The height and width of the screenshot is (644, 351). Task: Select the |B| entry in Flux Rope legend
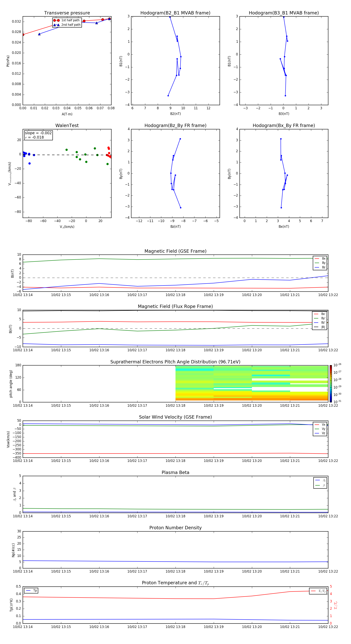click(x=320, y=327)
